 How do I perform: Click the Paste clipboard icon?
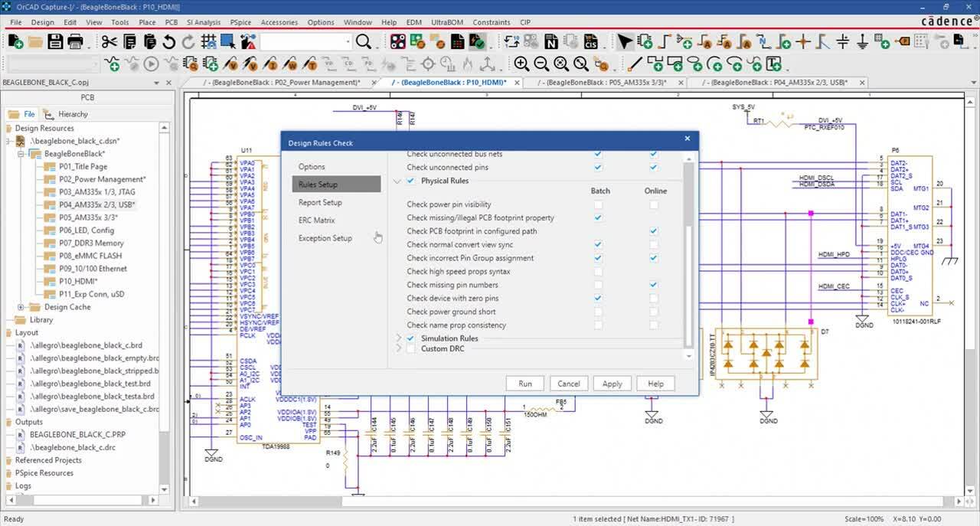[149, 41]
